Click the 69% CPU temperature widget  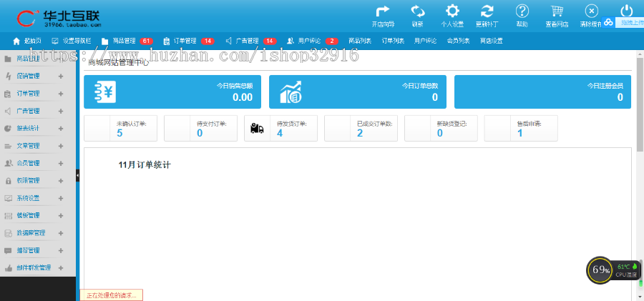613,270
